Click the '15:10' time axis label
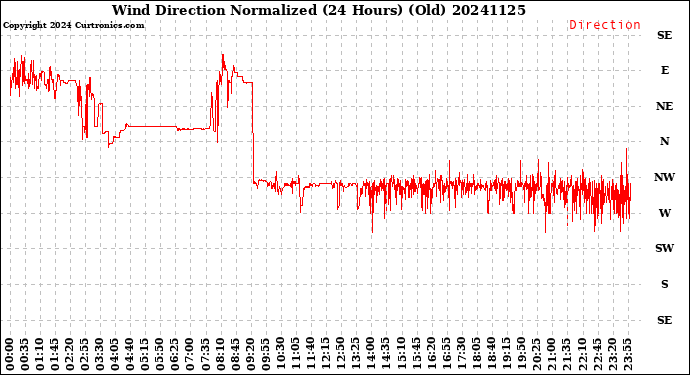Viewport: 690px width, 375px height. [400, 354]
